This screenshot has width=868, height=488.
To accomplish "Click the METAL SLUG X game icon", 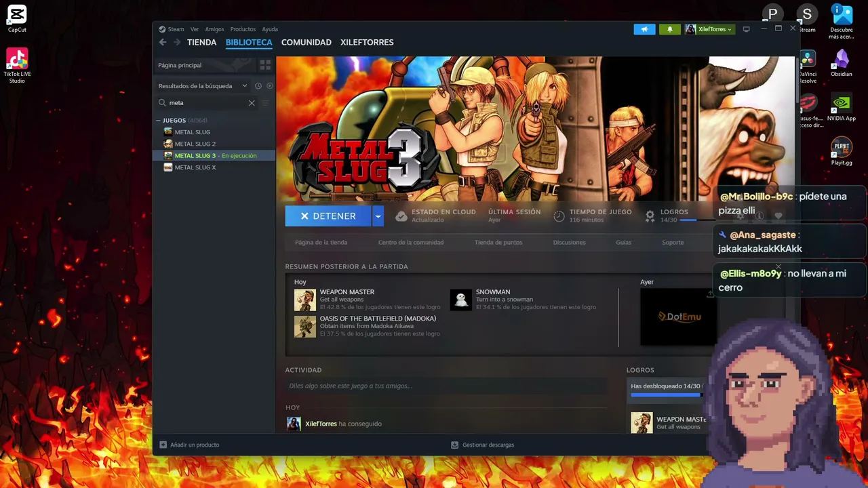I will pyautogui.click(x=168, y=167).
